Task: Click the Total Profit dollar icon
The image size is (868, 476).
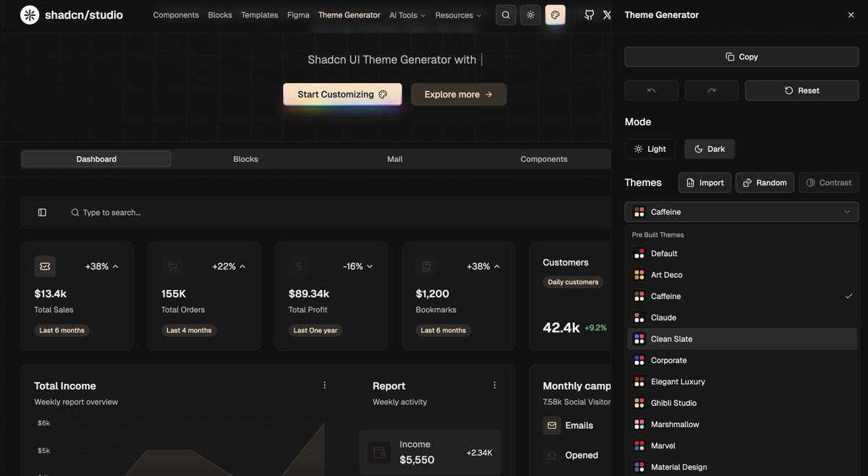Action: click(x=299, y=266)
